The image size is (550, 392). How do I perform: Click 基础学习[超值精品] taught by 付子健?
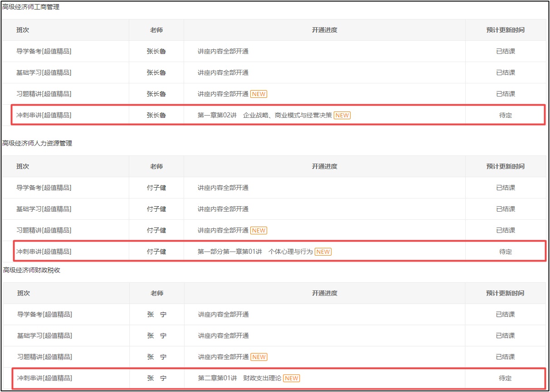tap(44, 209)
